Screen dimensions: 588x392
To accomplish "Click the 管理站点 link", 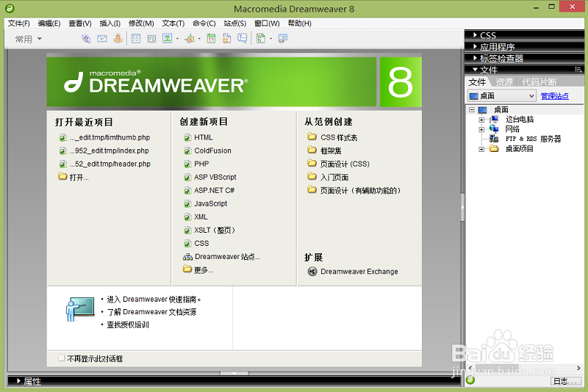I will [x=555, y=96].
